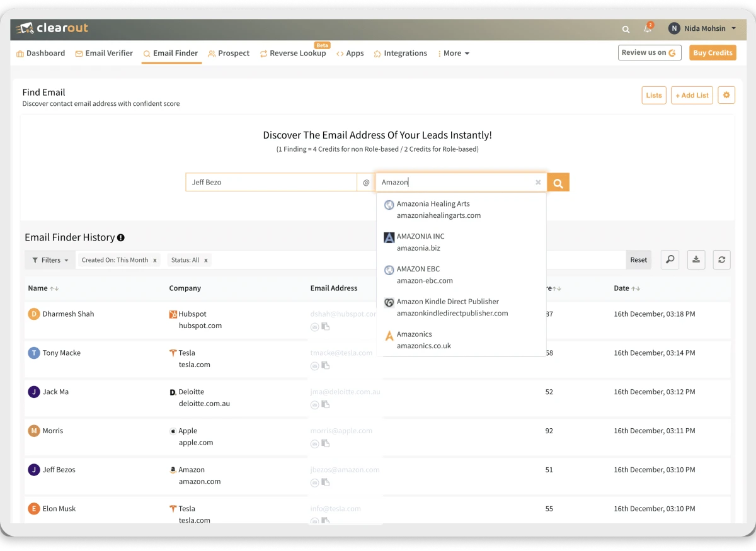Viewport: 756px width, 551px height.
Task: Open the Integrations tab
Action: coord(401,54)
